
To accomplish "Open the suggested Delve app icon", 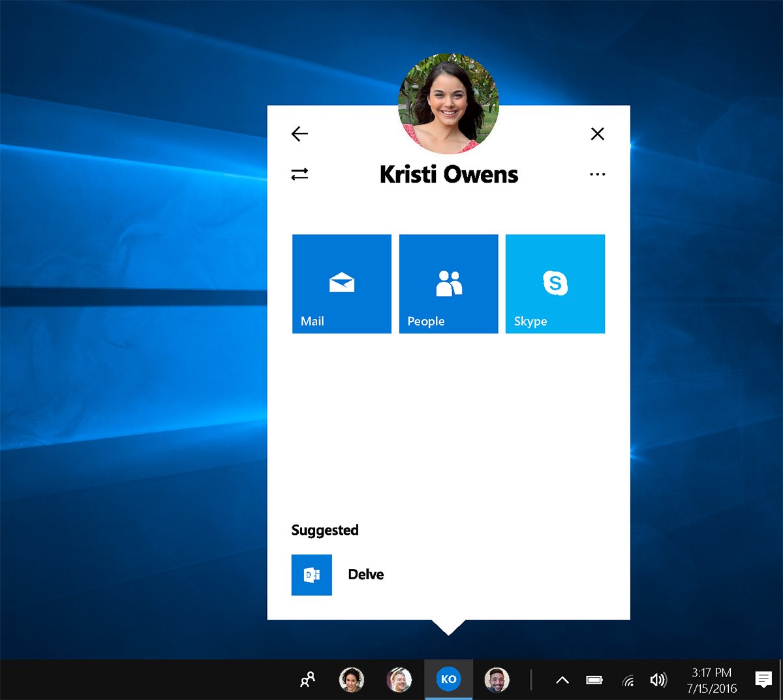I will click(x=312, y=575).
